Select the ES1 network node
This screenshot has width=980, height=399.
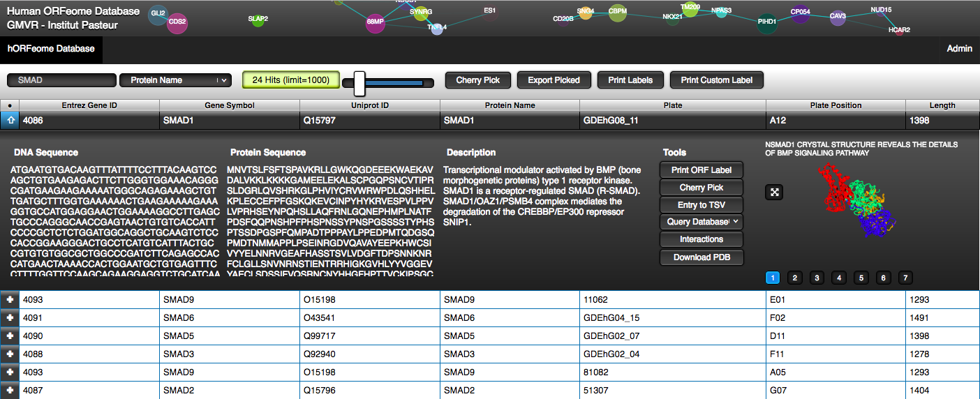490,11
